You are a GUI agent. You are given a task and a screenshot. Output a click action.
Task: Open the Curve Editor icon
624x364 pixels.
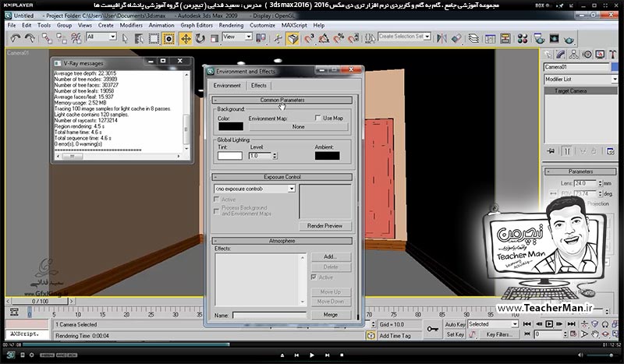(x=490, y=39)
